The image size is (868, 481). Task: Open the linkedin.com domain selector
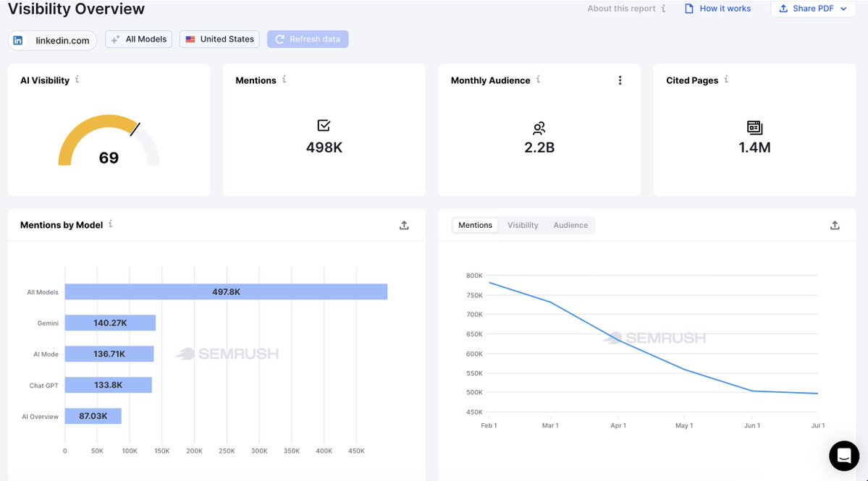53,41
